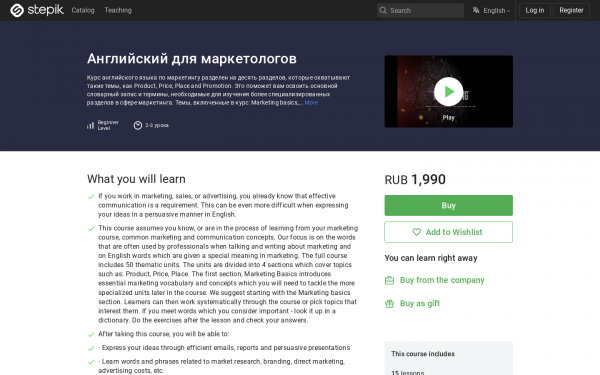Click the You can learn right away text
This screenshot has width=600, height=375.
[431, 258]
